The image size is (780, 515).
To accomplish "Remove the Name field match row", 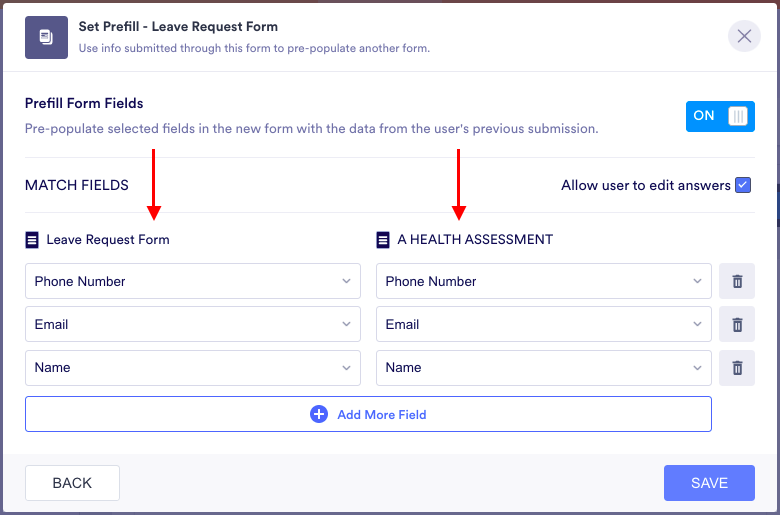I will (x=737, y=368).
